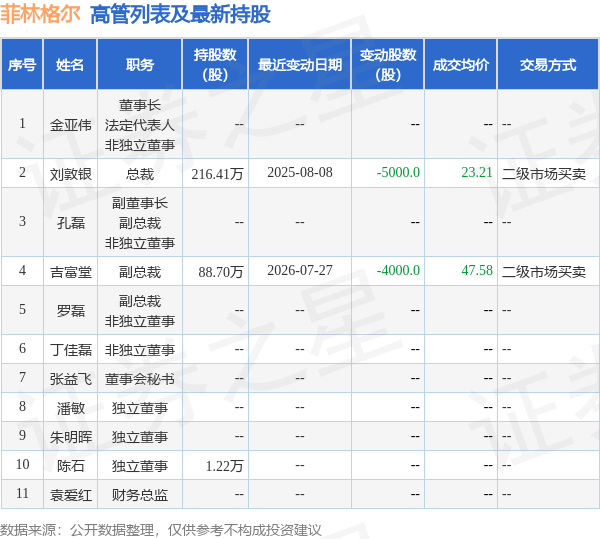Select the name 陈石
The image size is (600, 539).
tap(70, 466)
